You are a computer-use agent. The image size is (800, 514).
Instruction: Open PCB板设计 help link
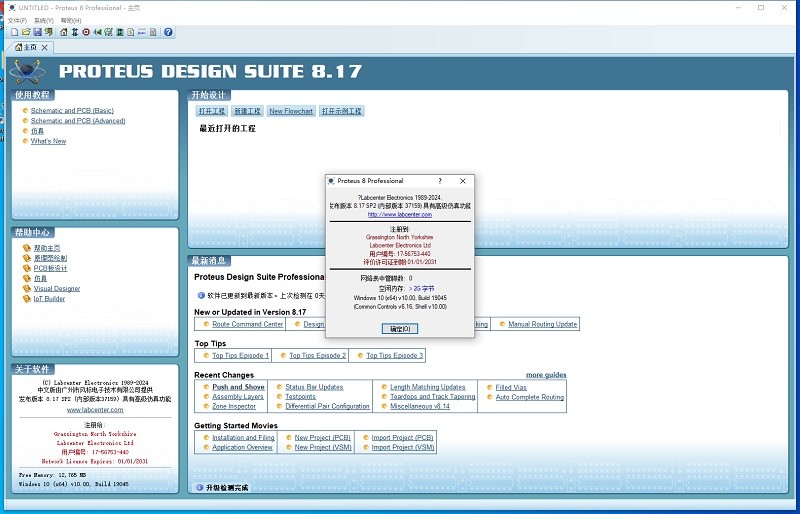pos(50,268)
